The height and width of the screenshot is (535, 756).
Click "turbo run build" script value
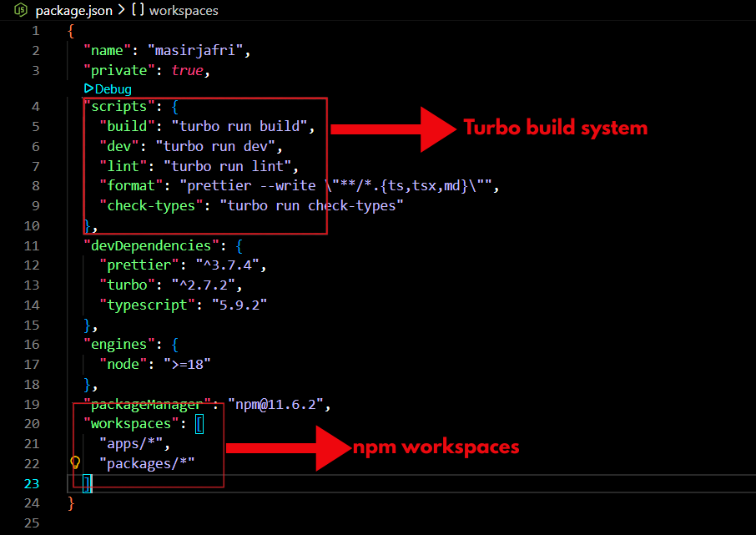coord(239,126)
